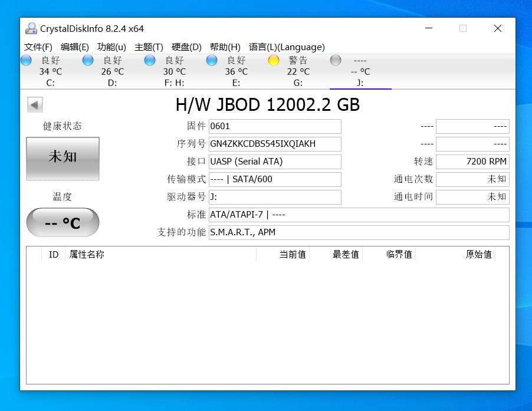Open the 帮助(H) menu
Image resolution: width=532 pixels, height=411 pixels.
pyautogui.click(x=225, y=47)
